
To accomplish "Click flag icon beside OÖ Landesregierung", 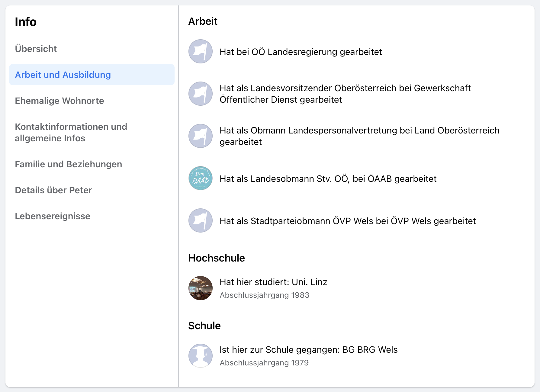I will click(201, 51).
